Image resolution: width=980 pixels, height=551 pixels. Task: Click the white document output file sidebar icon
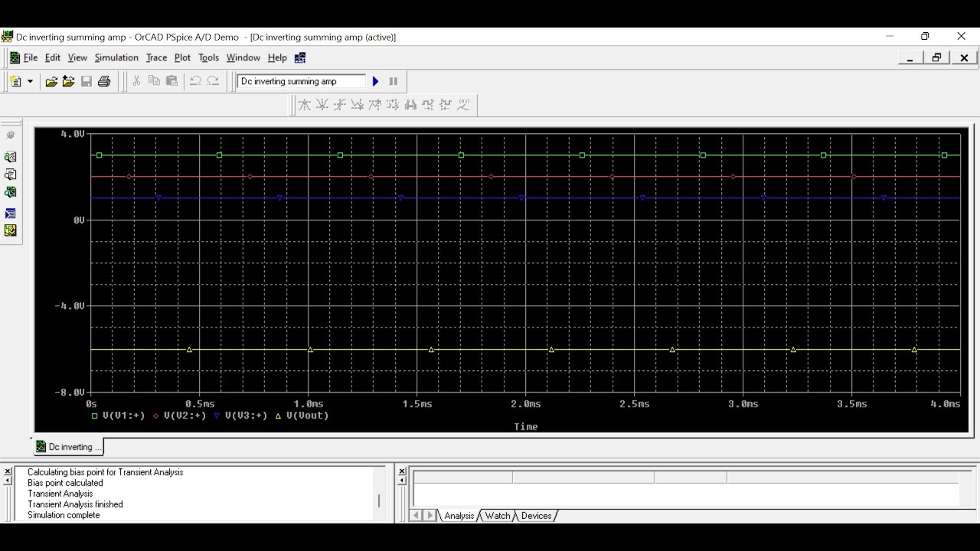coord(10,174)
